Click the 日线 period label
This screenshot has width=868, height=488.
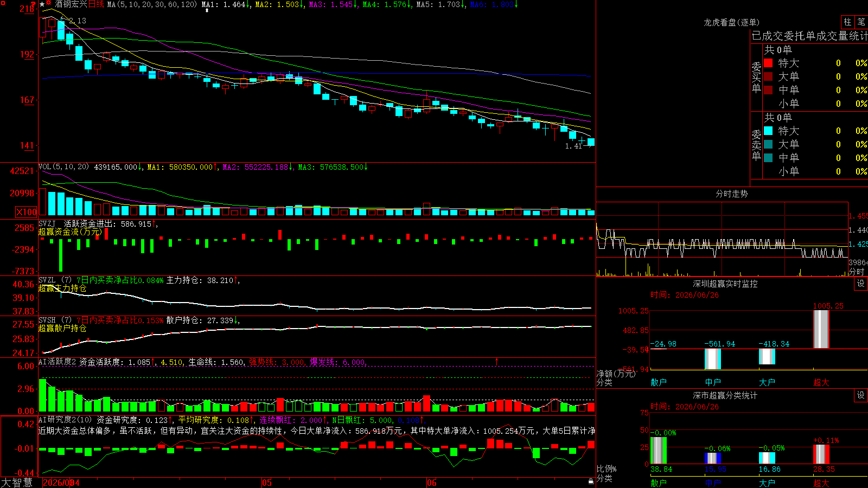point(96,4)
